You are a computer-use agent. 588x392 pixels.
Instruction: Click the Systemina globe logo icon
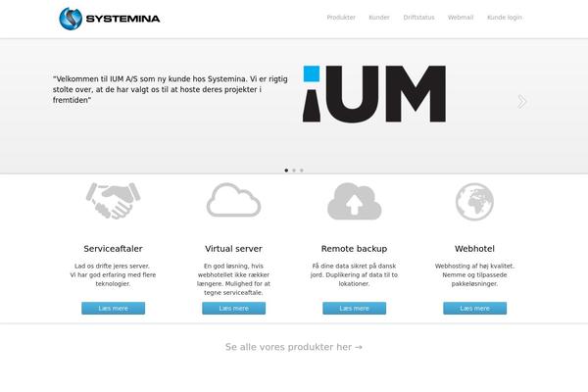pyautogui.click(x=71, y=19)
